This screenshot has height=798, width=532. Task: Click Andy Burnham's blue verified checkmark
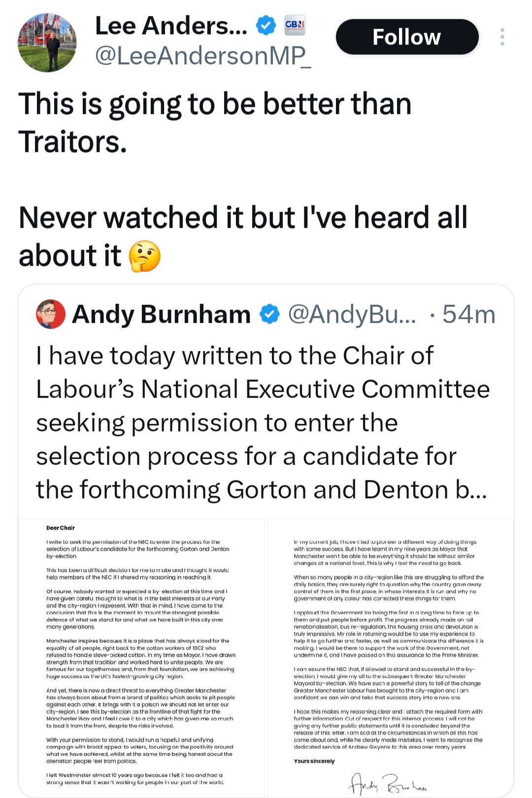269,314
